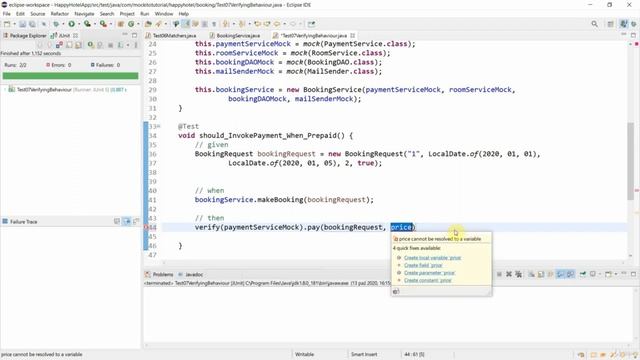This screenshot has height=360, width=640.
Task: Launch Debug from the main toolbar
Action: [x=56, y=24]
